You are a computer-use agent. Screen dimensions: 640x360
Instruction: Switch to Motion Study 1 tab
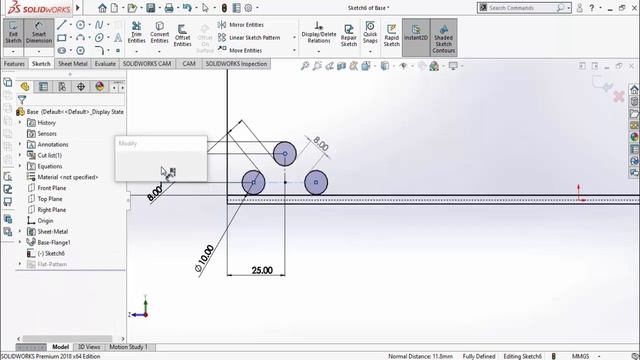[x=128, y=347]
